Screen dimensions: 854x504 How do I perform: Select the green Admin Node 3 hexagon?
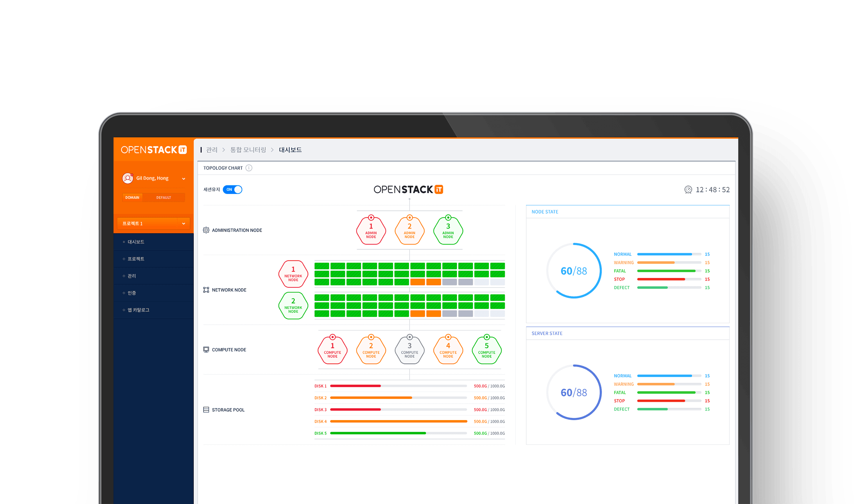tap(448, 231)
